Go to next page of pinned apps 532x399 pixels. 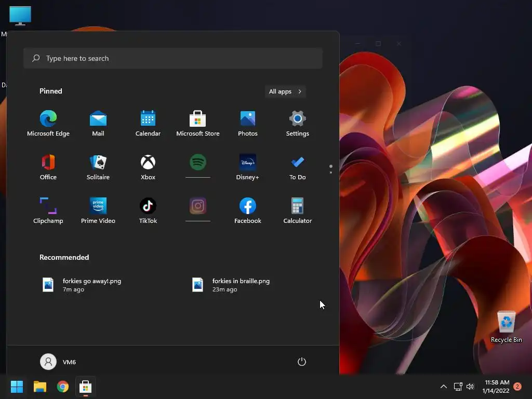pos(331,172)
